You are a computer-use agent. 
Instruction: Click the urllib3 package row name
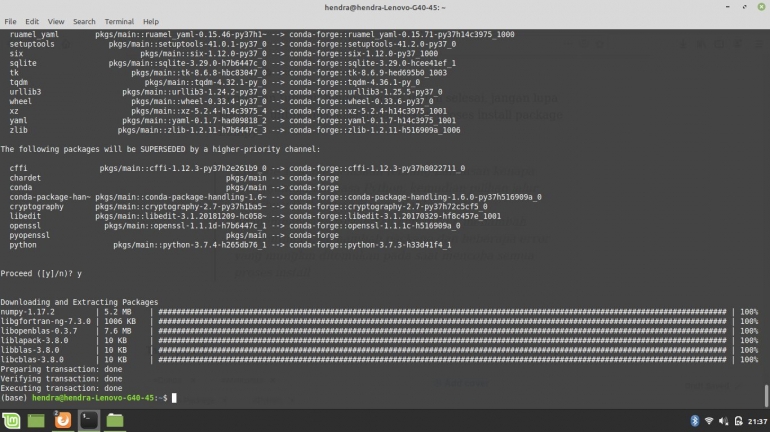coord(25,92)
